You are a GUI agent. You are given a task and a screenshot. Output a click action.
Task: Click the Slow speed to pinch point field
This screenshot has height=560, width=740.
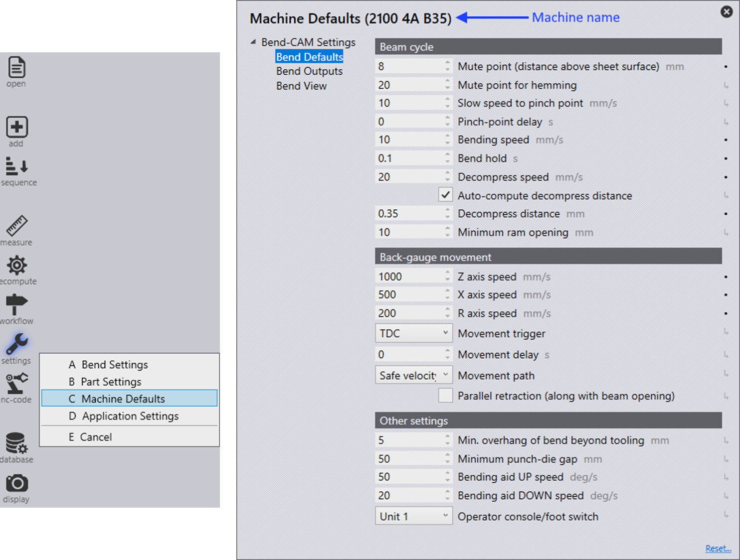click(x=413, y=103)
